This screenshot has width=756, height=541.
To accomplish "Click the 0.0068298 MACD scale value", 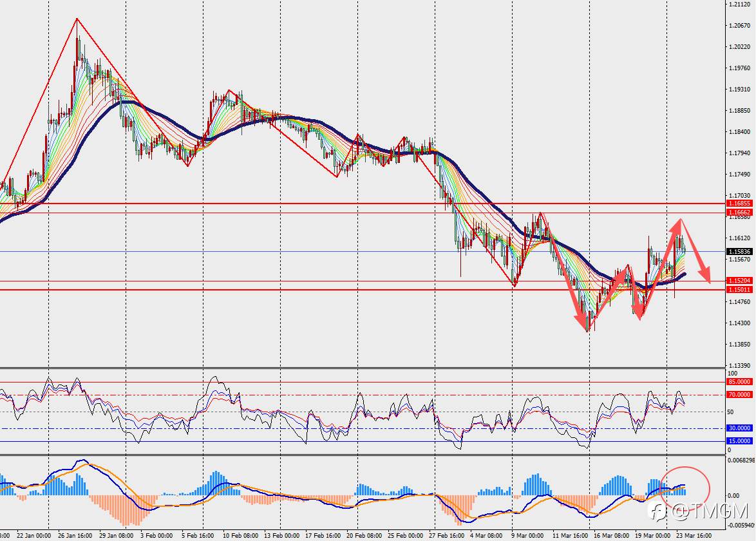I will [x=741, y=460].
